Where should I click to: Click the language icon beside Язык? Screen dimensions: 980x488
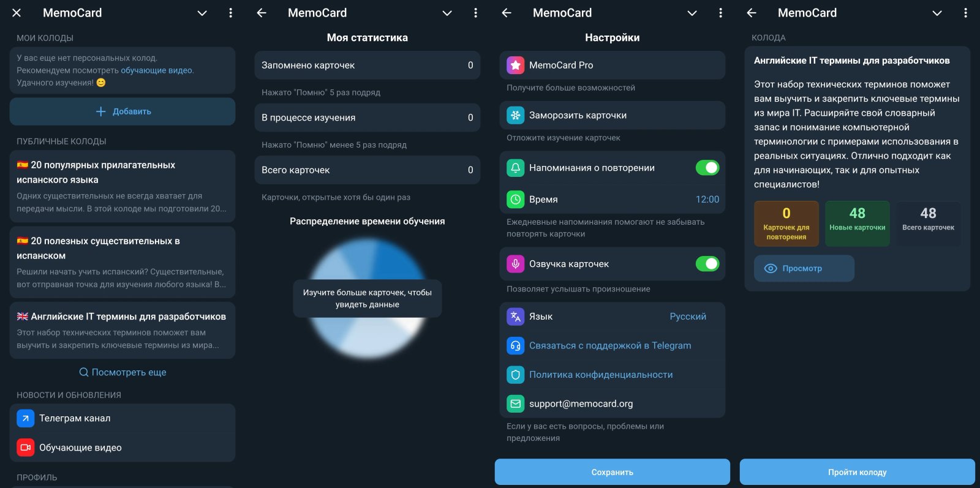(515, 316)
